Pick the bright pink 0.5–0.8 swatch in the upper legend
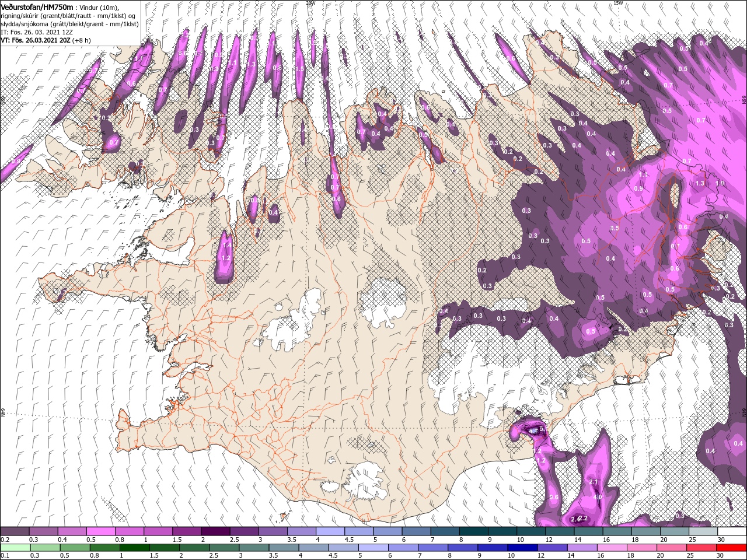 click(100, 531)
